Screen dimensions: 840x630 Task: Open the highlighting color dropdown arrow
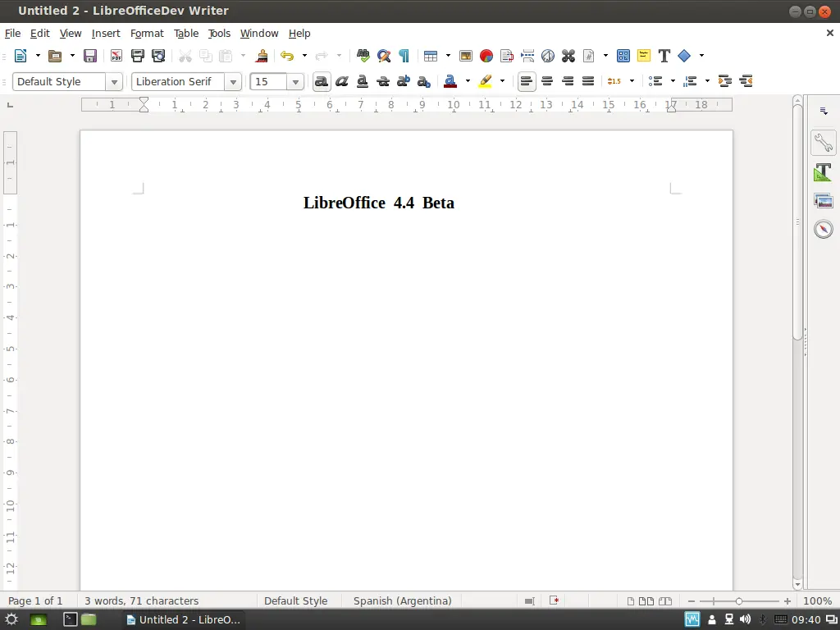pyautogui.click(x=503, y=81)
